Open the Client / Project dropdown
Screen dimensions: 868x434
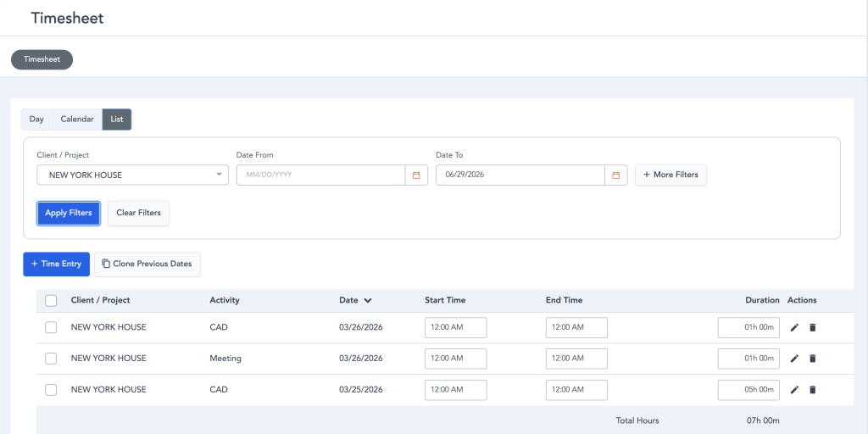tap(132, 175)
